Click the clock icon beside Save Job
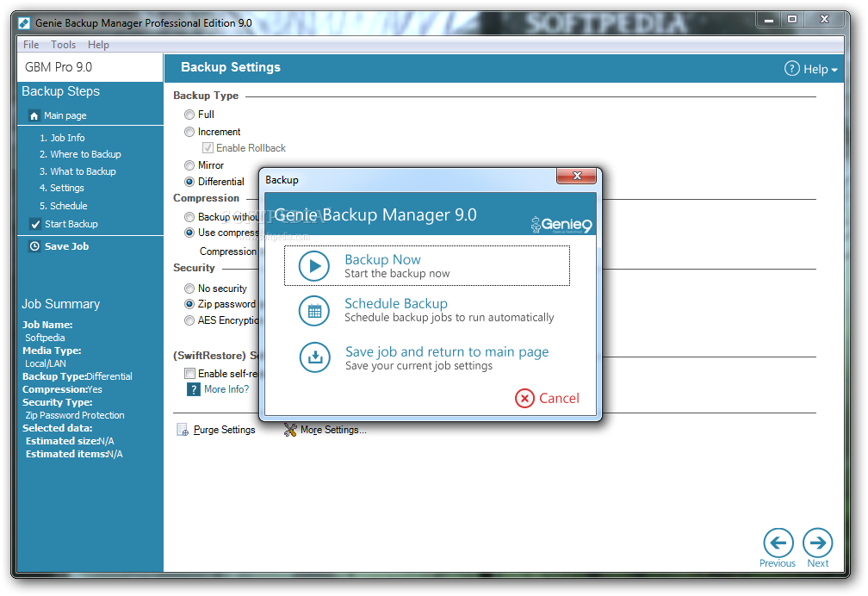 [34, 246]
